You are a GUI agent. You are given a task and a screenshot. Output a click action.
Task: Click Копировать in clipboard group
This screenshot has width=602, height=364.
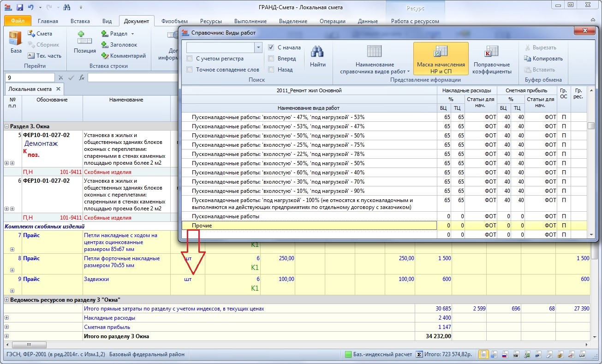coord(543,59)
